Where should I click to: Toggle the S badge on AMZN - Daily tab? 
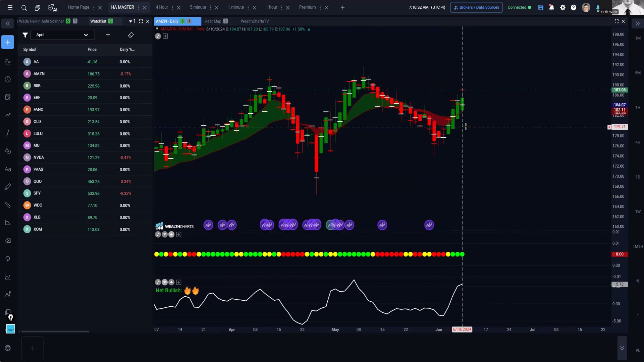point(182,21)
